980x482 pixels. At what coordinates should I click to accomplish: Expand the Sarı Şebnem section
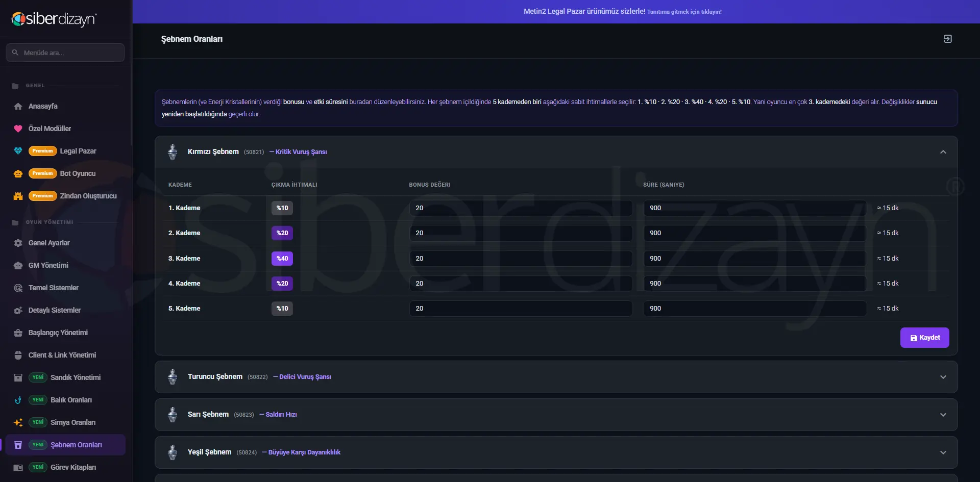click(943, 415)
